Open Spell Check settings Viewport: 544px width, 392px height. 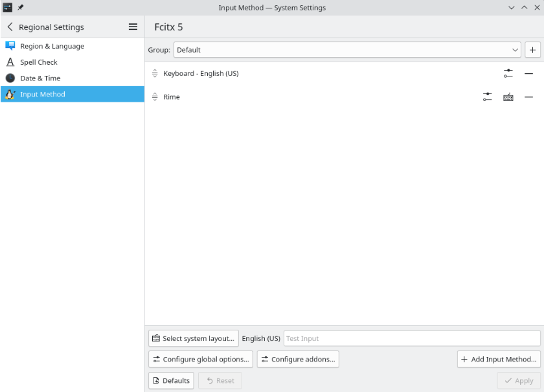(72, 62)
